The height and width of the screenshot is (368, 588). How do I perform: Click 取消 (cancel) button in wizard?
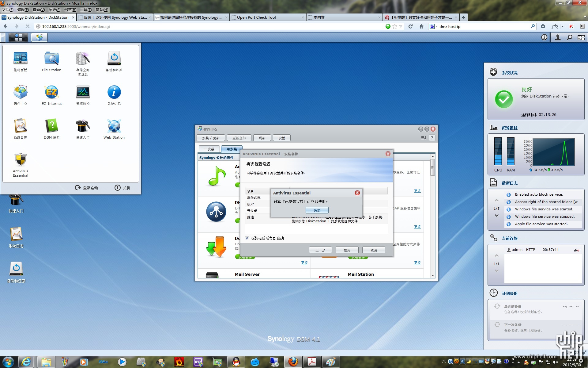pos(374,250)
